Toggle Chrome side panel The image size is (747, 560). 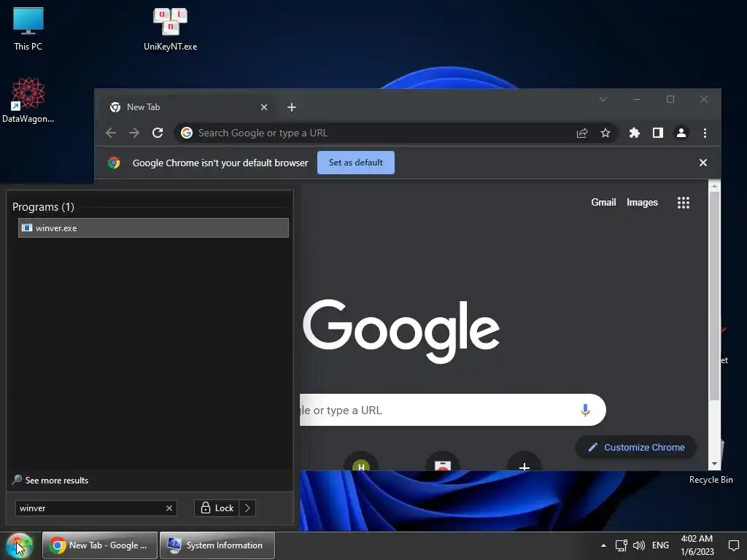coord(657,133)
